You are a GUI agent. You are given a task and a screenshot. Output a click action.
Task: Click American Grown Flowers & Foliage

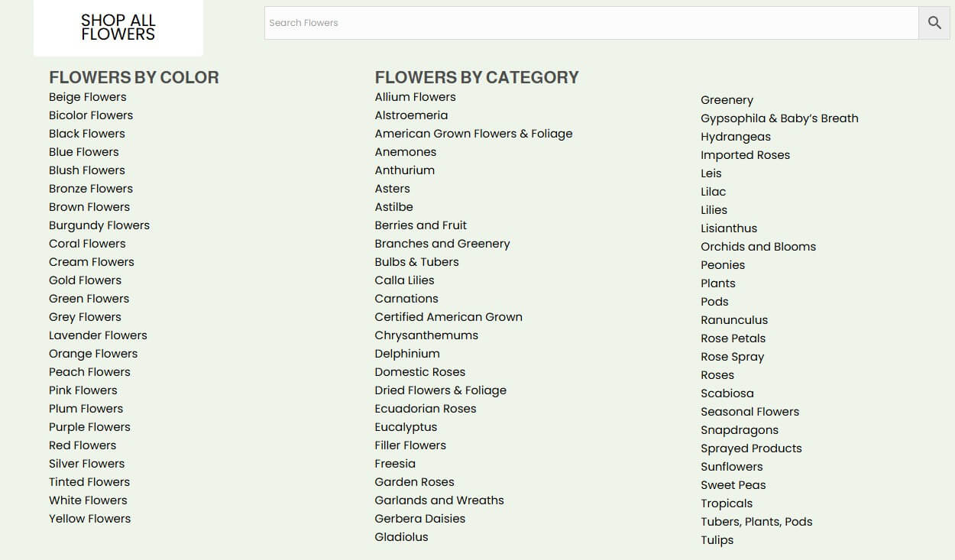pyautogui.click(x=474, y=134)
